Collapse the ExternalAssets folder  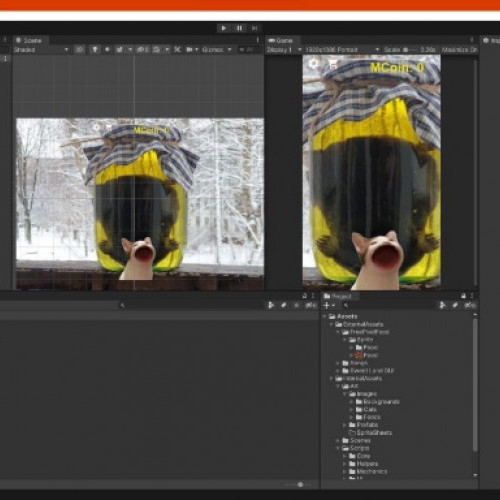(331, 324)
